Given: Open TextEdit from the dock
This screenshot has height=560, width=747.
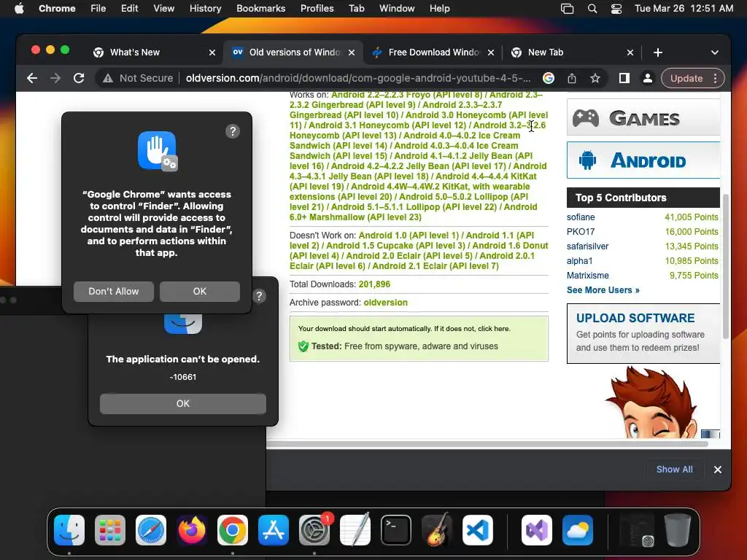Looking at the screenshot, I should (355, 530).
